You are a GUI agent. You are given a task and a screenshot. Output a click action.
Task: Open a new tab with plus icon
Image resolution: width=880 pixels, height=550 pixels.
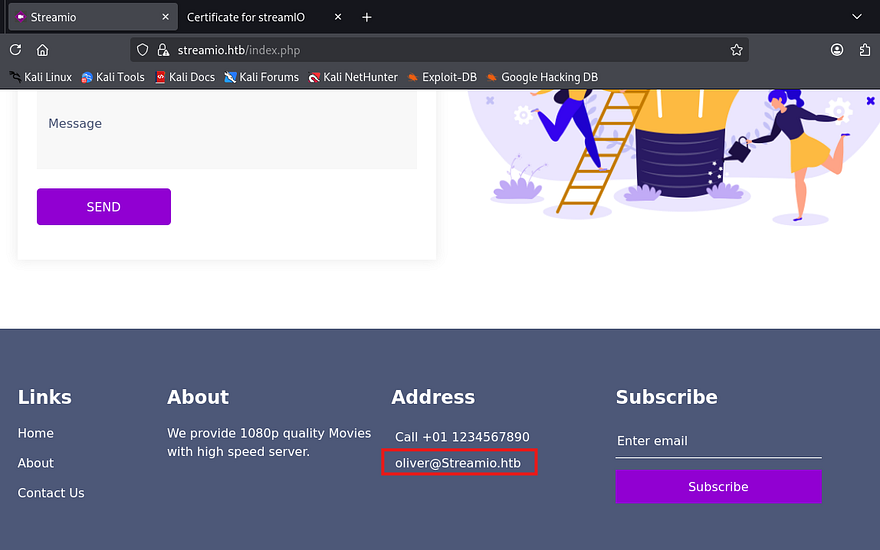367,17
